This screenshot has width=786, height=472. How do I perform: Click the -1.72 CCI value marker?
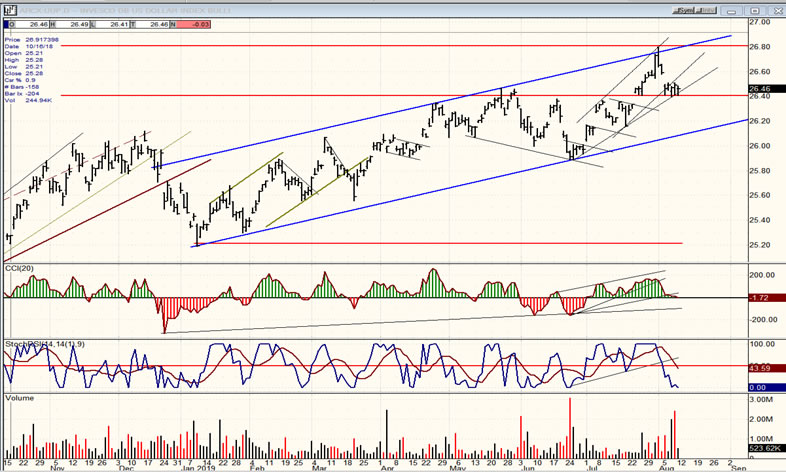[x=764, y=298]
